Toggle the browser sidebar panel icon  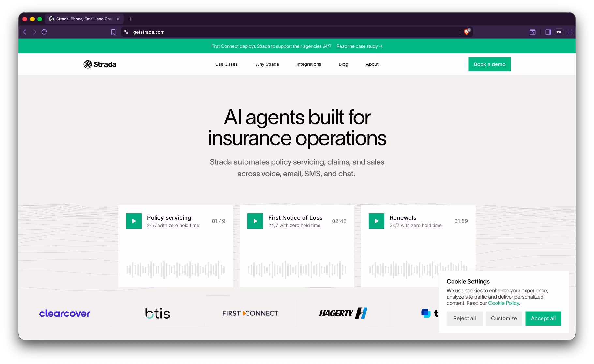click(x=548, y=32)
